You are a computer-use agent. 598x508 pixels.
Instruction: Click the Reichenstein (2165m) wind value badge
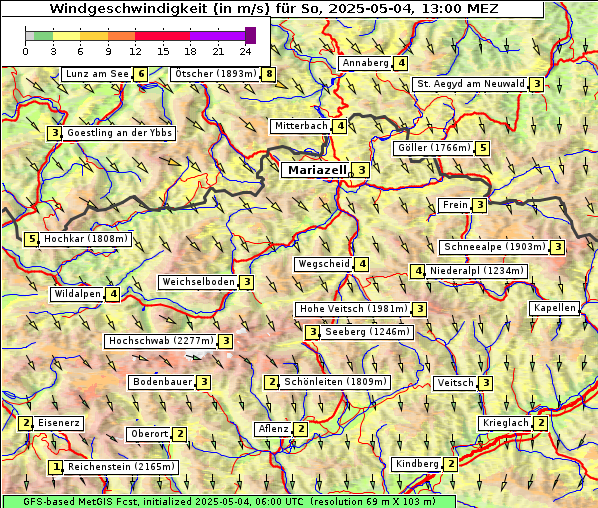pyautogui.click(x=56, y=467)
